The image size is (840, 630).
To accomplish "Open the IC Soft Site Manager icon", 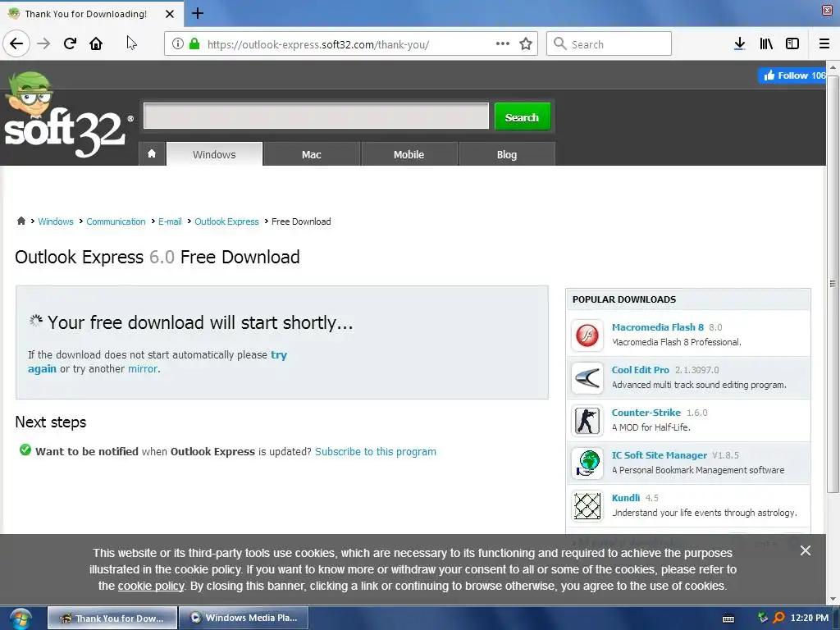I will point(587,463).
